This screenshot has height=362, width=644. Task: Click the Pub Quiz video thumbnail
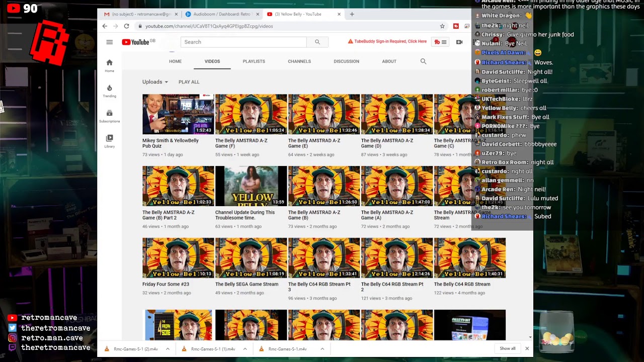pyautogui.click(x=178, y=114)
